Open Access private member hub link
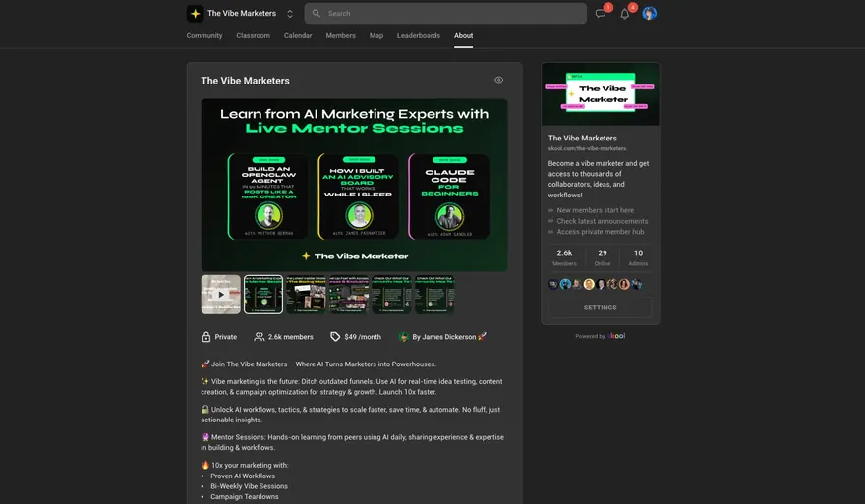 coord(601,232)
